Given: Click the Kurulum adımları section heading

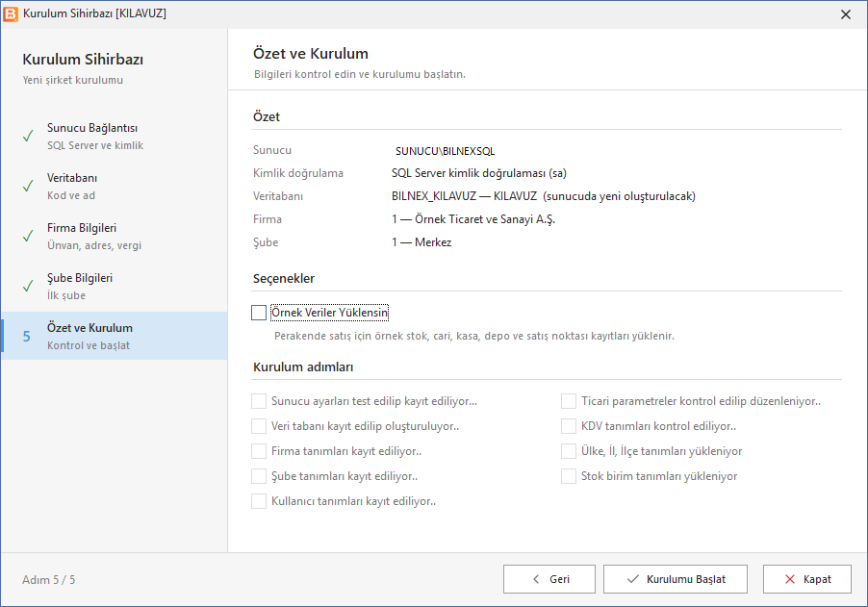Looking at the screenshot, I should pos(303,367).
